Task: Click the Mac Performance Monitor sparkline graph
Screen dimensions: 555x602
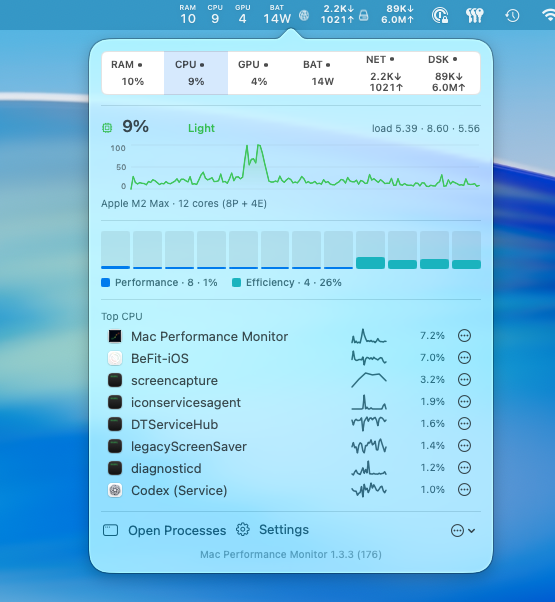Action: pyautogui.click(x=369, y=336)
